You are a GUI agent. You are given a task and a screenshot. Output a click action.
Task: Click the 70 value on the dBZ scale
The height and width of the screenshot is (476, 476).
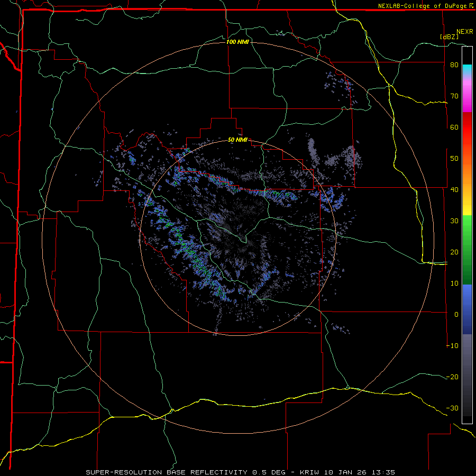(454, 96)
